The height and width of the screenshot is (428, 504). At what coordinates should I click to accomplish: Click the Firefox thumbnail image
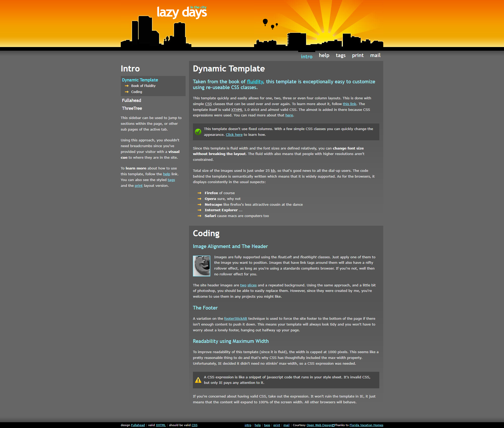click(x=202, y=266)
